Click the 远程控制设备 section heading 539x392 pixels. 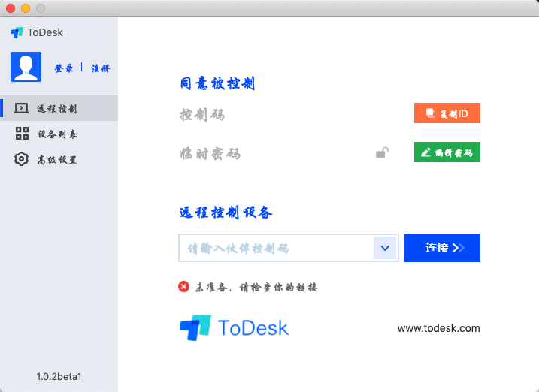click(x=226, y=213)
